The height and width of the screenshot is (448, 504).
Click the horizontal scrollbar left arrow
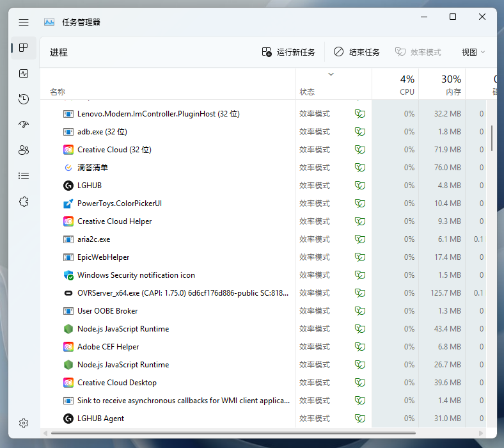click(45, 433)
